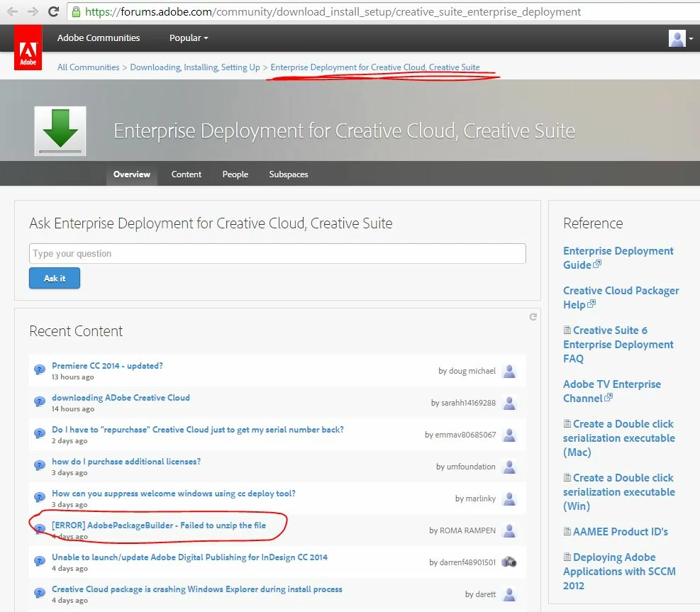700x612 pixels.
Task: Click author name ROMA RAMPEN
Action: (467, 530)
